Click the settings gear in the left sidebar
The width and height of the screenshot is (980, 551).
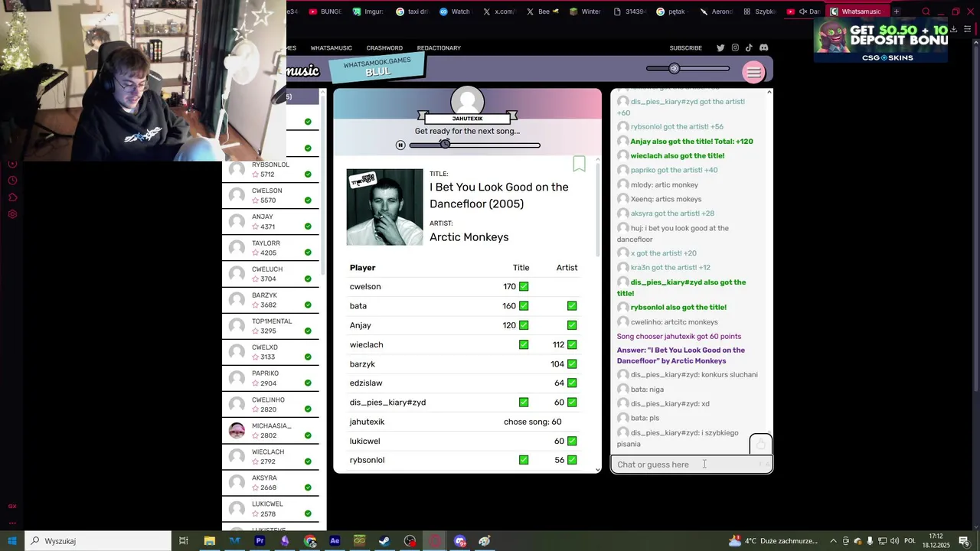pos(12,214)
